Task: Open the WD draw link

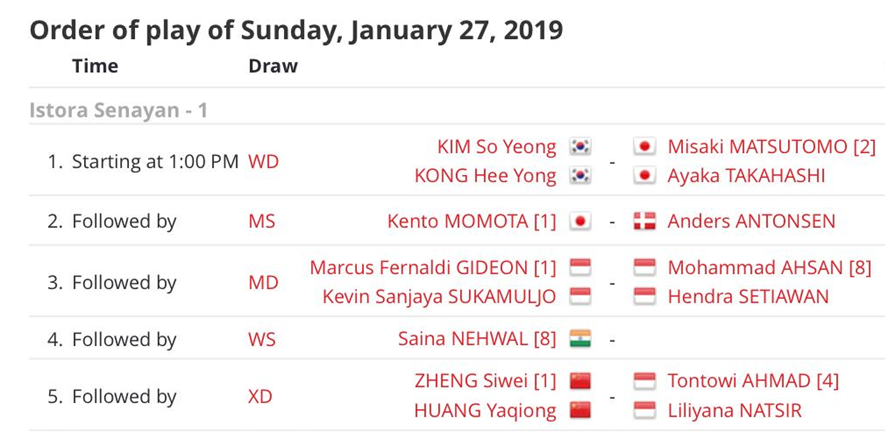Action: tap(263, 161)
